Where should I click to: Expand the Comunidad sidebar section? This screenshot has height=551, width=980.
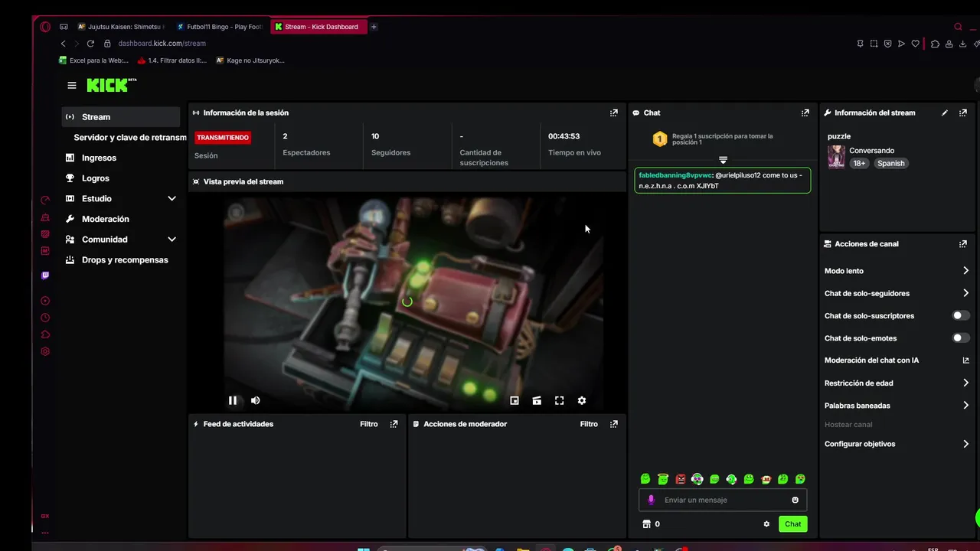[x=171, y=240]
